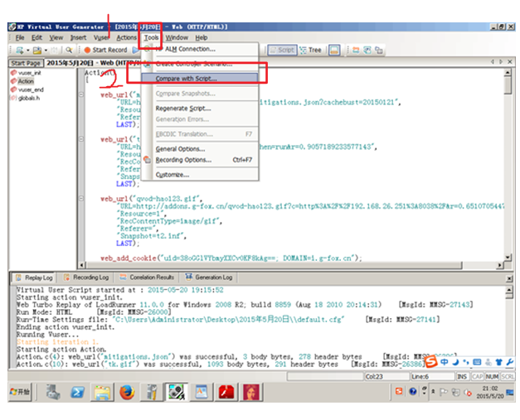520x420 pixels.
Task: Toggle the output window panel icon
Action: pyautogui.click(x=334, y=51)
